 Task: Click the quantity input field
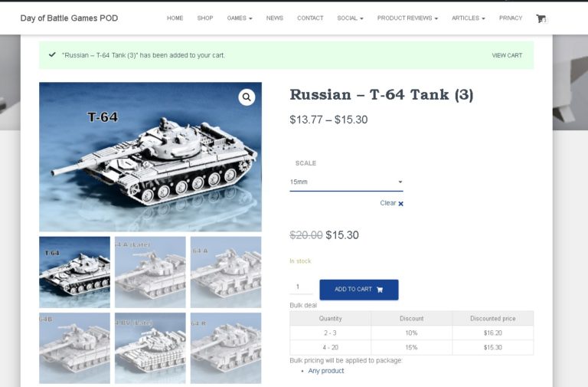click(x=301, y=287)
